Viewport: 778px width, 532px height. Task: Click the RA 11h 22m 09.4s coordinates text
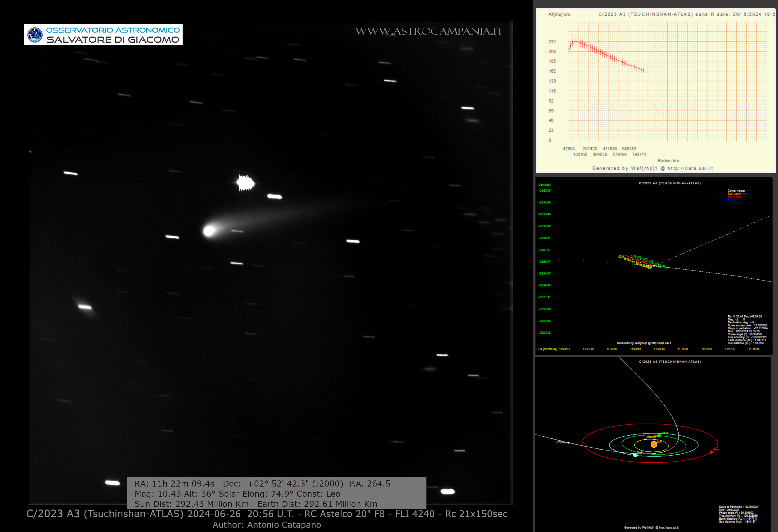click(174, 483)
